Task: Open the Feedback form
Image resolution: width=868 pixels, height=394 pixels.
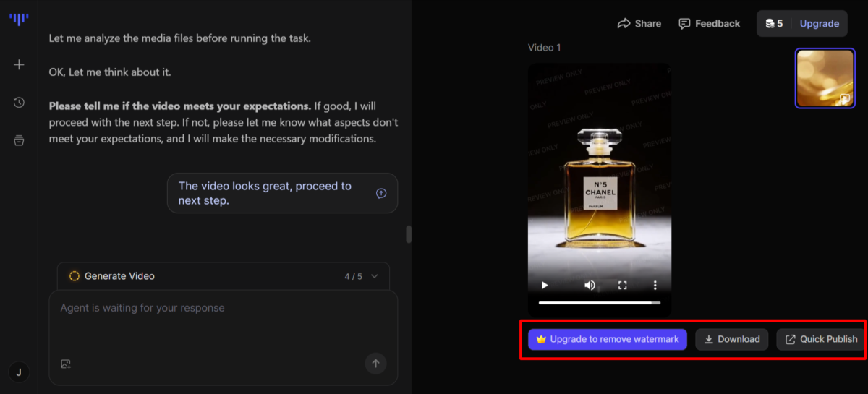Action: tap(709, 24)
